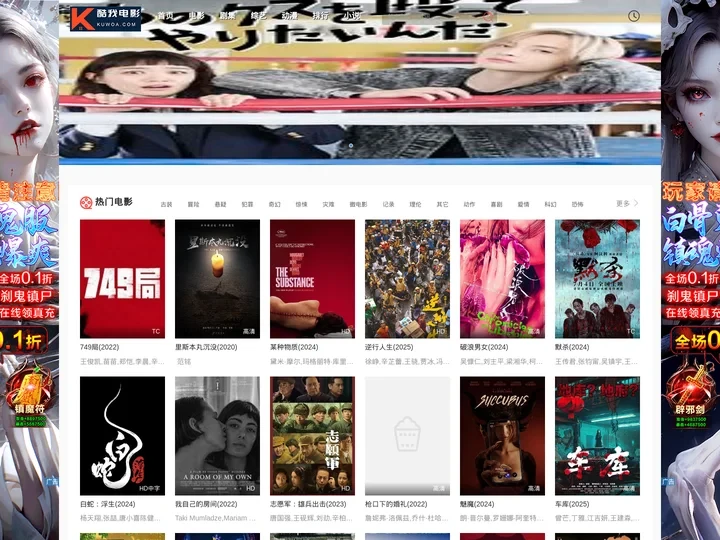Filter hot movies by 古装
Image resolution: width=720 pixels, height=540 pixels.
click(x=166, y=204)
